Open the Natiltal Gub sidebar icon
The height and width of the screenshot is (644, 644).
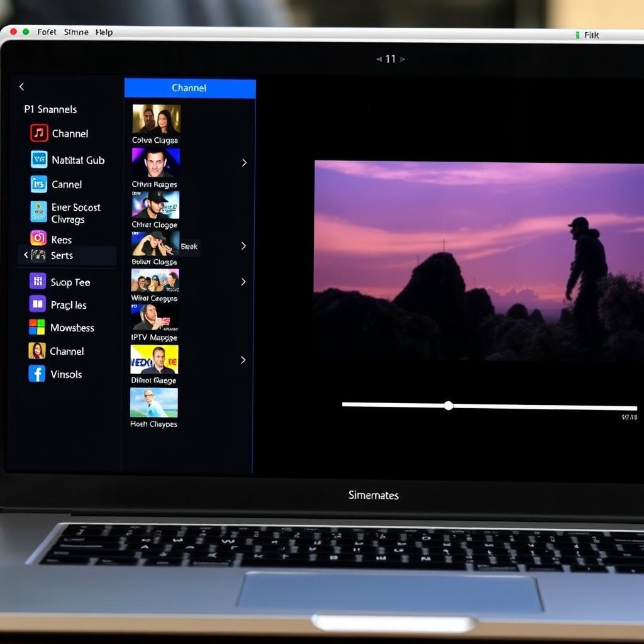click(38, 160)
